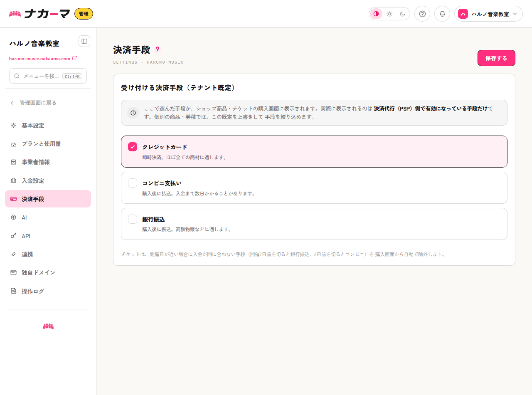This screenshot has width=532, height=395.
Task: Go back via 管理画面に戻る
Action: pos(48,103)
